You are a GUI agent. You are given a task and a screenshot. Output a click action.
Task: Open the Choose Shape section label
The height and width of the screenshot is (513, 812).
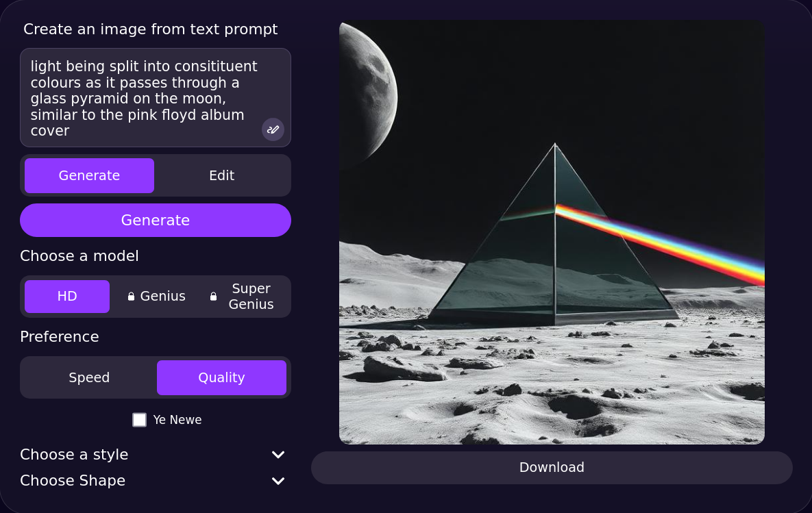[x=73, y=481]
